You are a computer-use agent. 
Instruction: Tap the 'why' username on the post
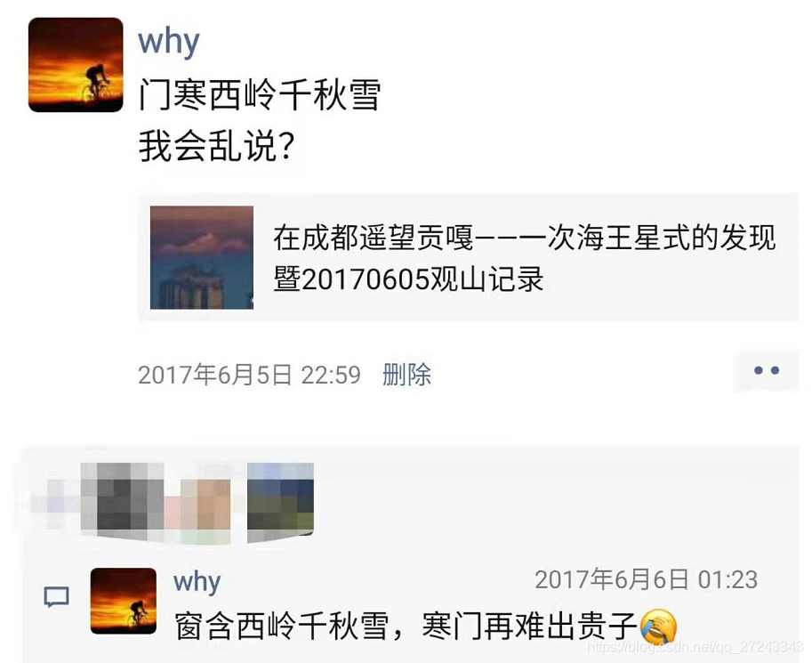tap(169, 42)
